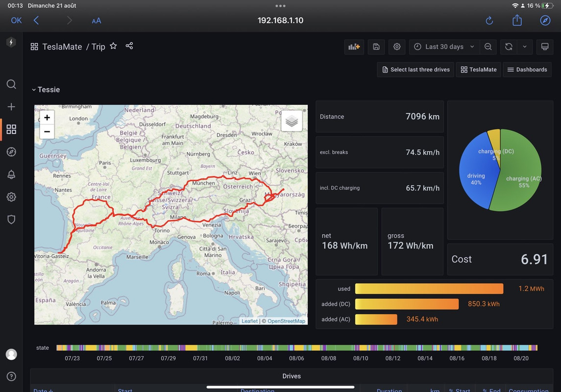
Task: Open the map layers control
Action: [x=292, y=121]
